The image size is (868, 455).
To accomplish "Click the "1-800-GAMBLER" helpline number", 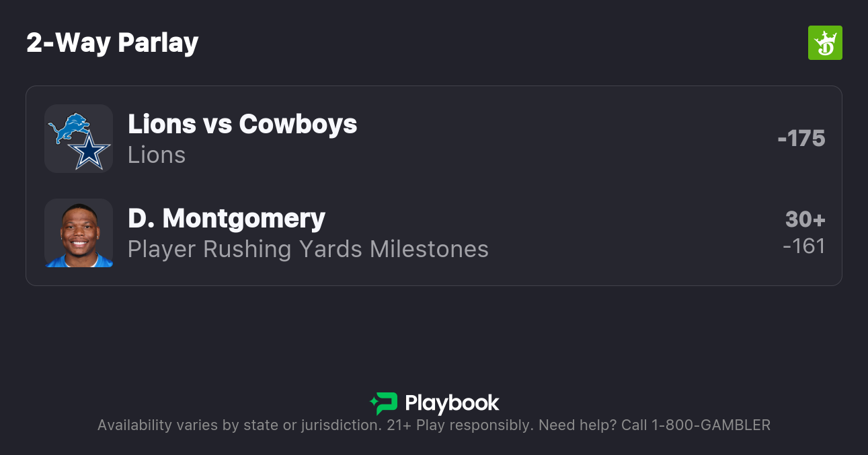I will (709, 425).
